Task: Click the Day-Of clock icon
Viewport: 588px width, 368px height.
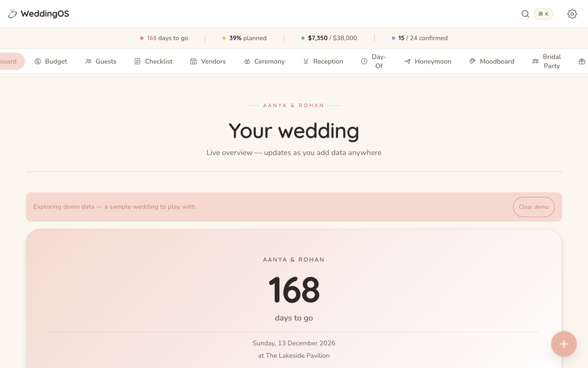Action: 364,61
